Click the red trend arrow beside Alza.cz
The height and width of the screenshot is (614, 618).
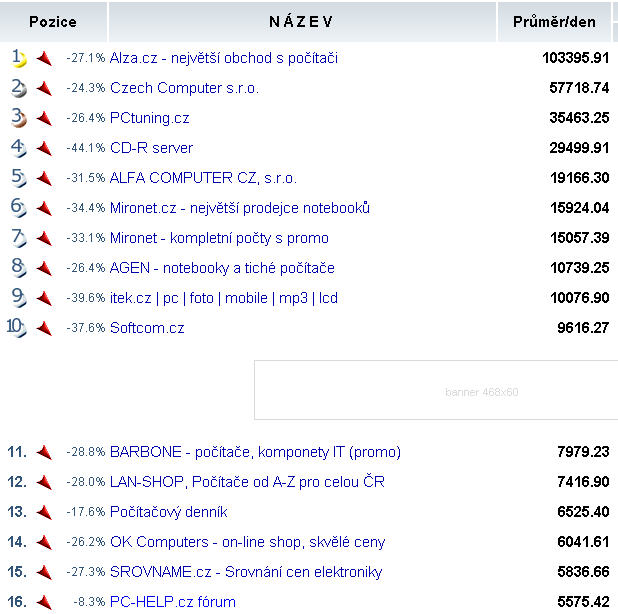tap(43, 58)
